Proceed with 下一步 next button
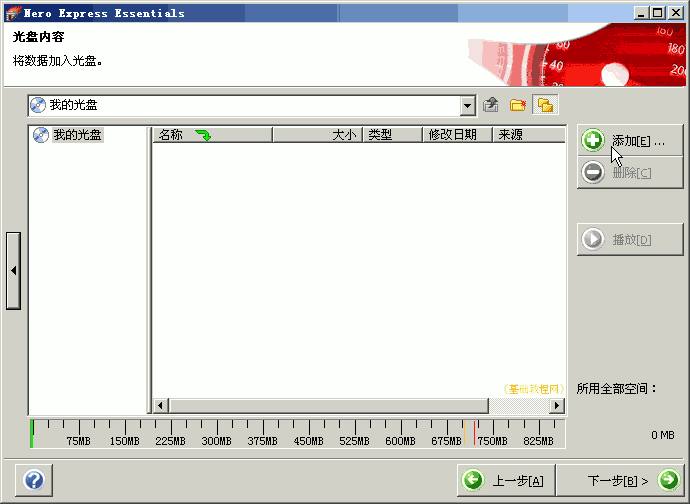Image resolution: width=690 pixels, height=504 pixels. [618, 481]
